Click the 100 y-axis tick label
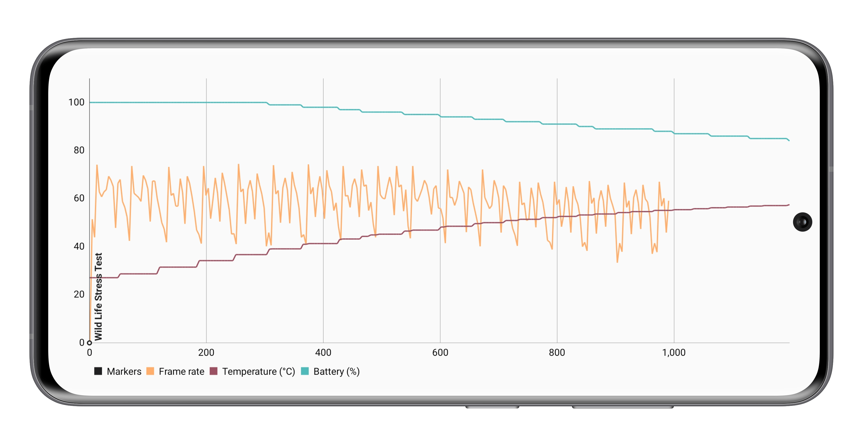Viewport: 868px width, 444px height. click(x=76, y=103)
